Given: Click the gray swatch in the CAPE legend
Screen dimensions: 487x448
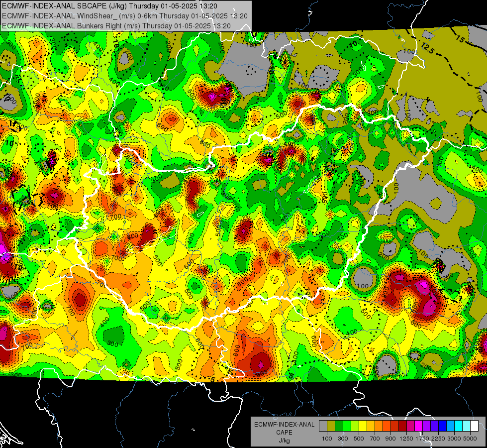Looking at the screenshot, I should pyautogui.click(x=323, y=426).
